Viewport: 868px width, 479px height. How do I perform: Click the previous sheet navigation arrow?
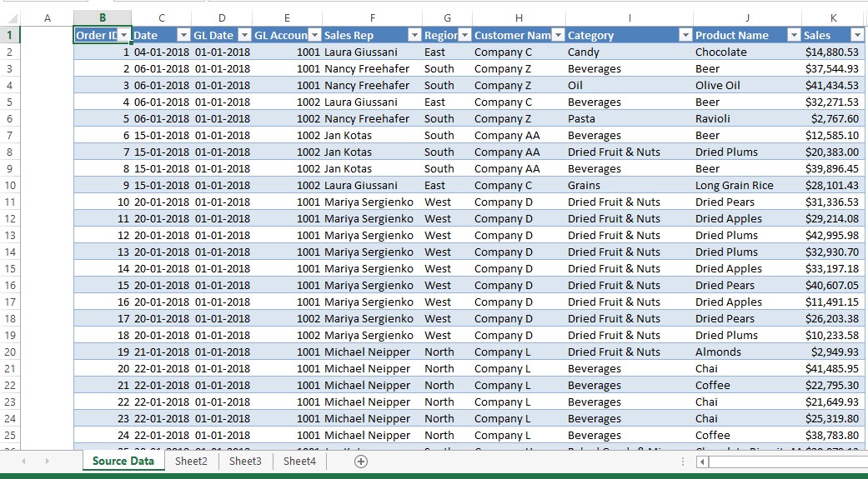23,462
